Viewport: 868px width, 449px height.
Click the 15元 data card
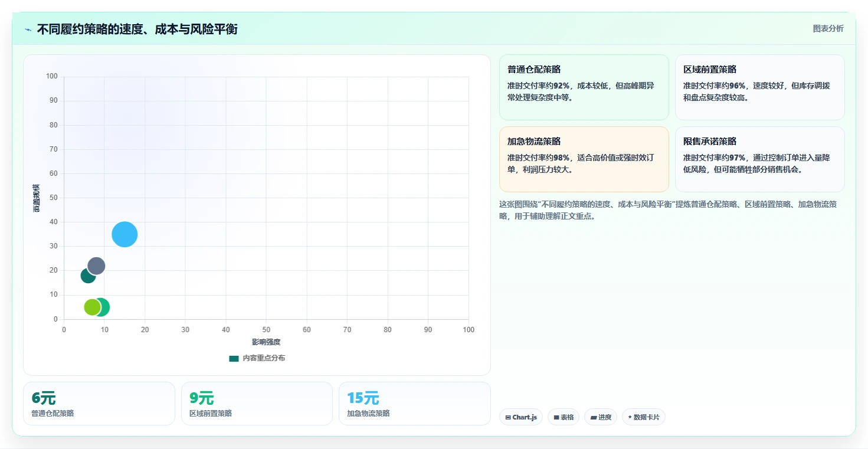(415, 404)
